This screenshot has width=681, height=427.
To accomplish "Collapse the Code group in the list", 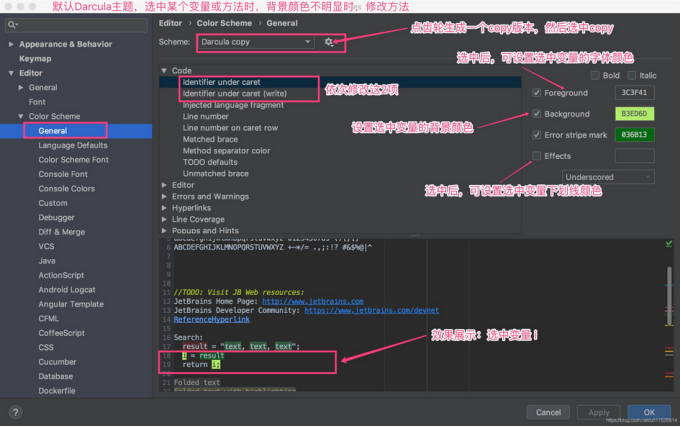I will click(x=164, y=70).
